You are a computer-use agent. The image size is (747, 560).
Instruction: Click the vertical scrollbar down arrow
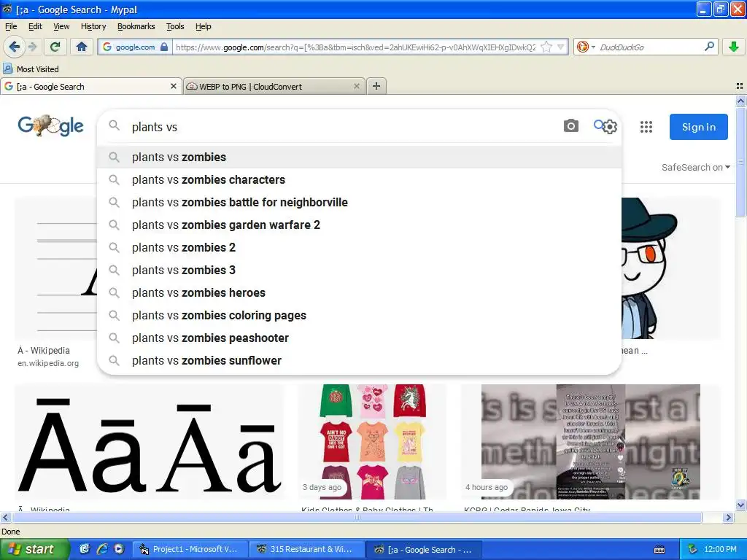[740, 505]
